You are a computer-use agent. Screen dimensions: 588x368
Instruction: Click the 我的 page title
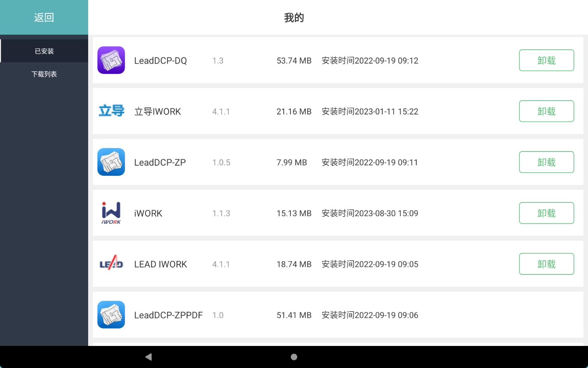click(x=294, y=18)
